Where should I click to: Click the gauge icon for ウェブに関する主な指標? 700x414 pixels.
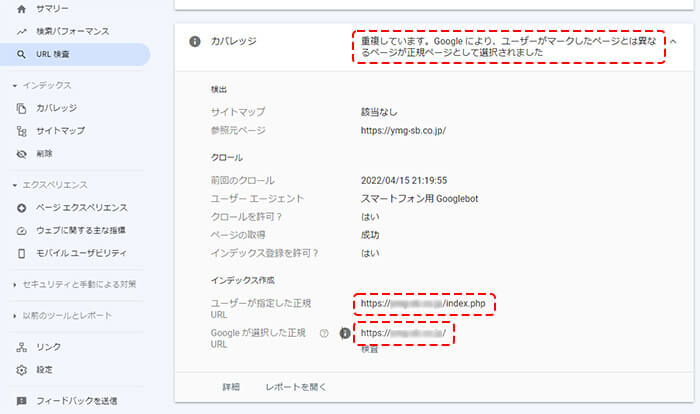coord(21,231)
